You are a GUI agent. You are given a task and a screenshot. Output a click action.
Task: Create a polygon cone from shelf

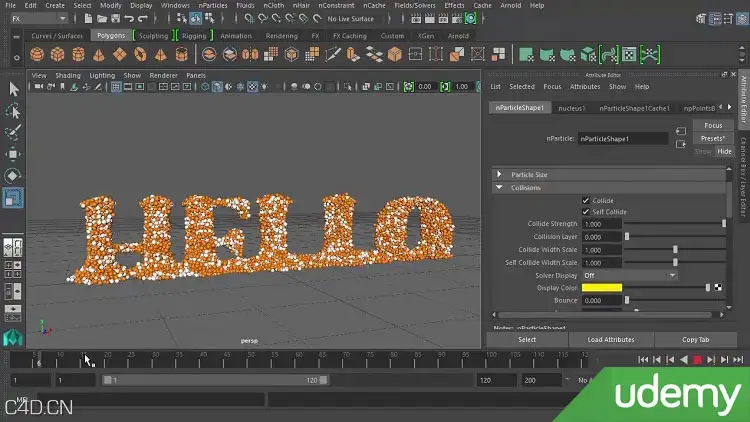99,54
